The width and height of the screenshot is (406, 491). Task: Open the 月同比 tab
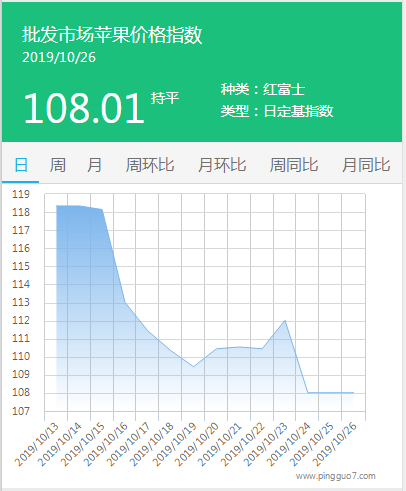pyautogui.click(x=366, y=165)
